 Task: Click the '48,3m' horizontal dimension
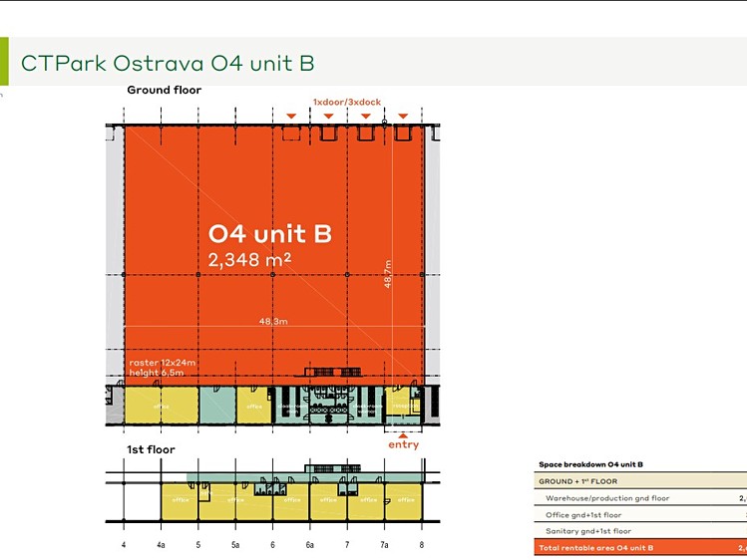point(273,322)
